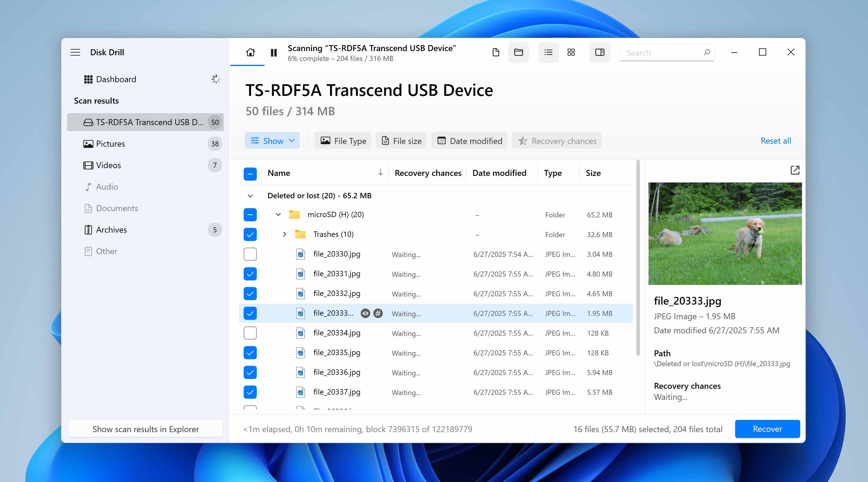Click Show scan results in Explorer
Screen dimensions: 868x482
tap(146, 429)
